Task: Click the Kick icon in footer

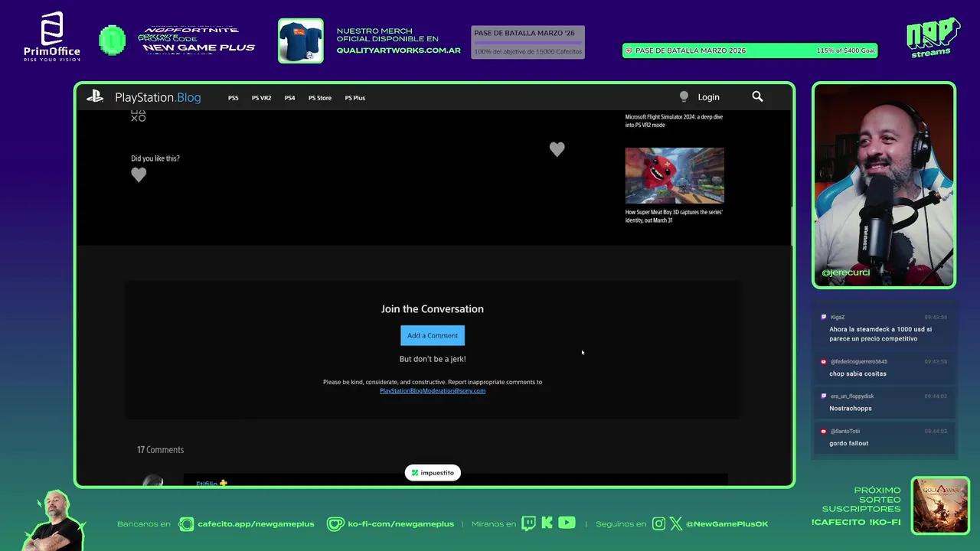Action: coord(547,523)
